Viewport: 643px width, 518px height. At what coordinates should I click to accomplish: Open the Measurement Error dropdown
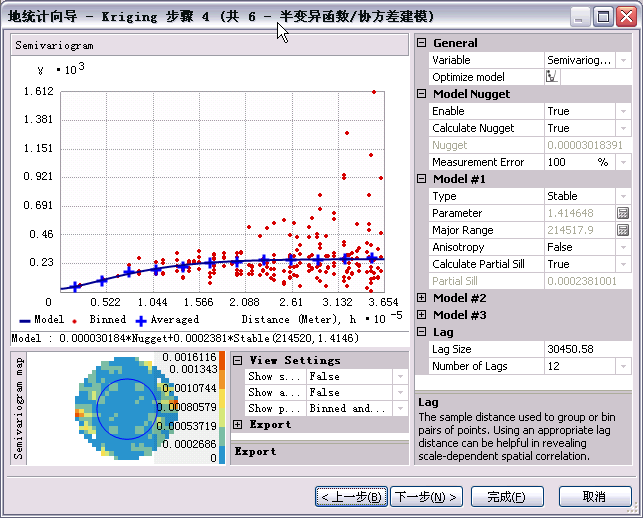point(623,162)
